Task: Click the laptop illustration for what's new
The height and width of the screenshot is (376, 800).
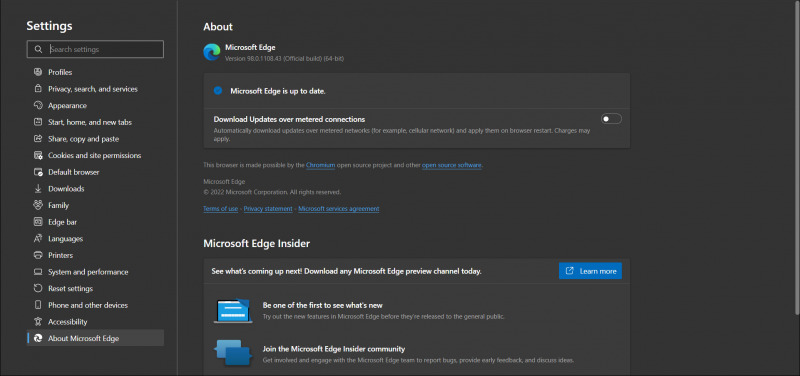Action: 233,310
